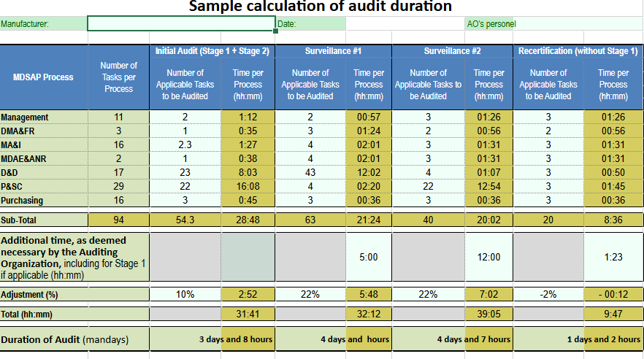This screenshot has height=359, width=644.
Task: Click the 3 days and 8 hours duration cell
Action: 212,339
